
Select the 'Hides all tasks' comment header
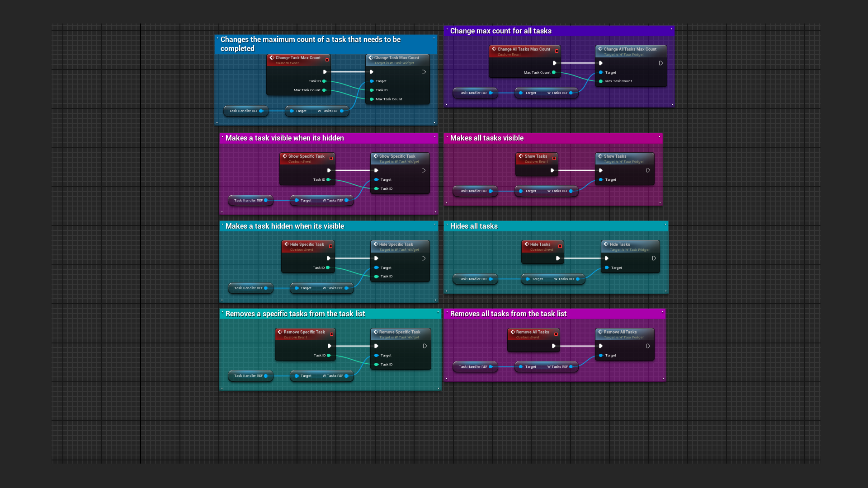[x=556, y=226]
